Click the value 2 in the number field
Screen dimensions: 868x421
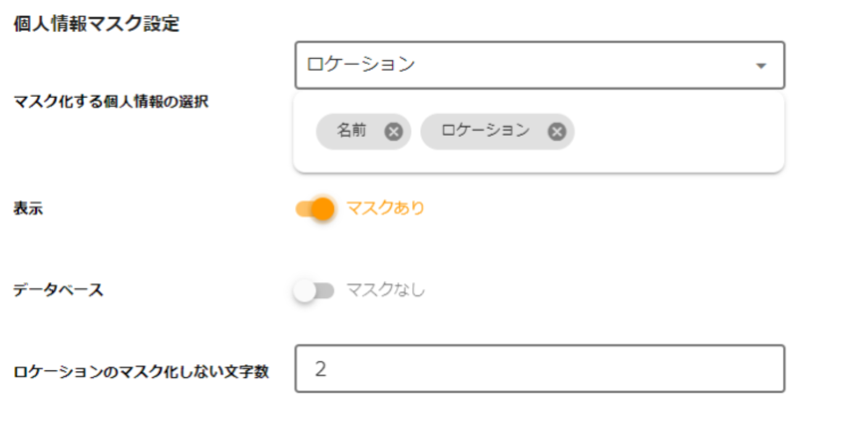pos(320,369)
